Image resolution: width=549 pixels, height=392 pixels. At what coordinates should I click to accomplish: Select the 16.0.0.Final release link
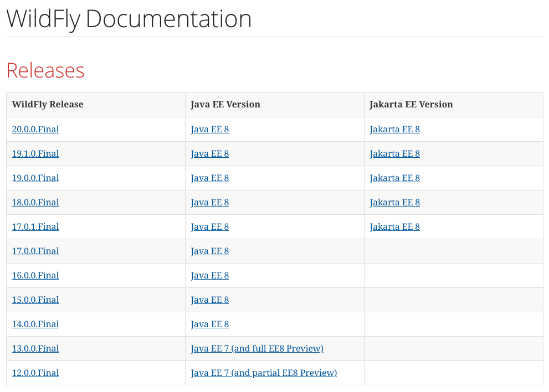(x=35, y=275)
